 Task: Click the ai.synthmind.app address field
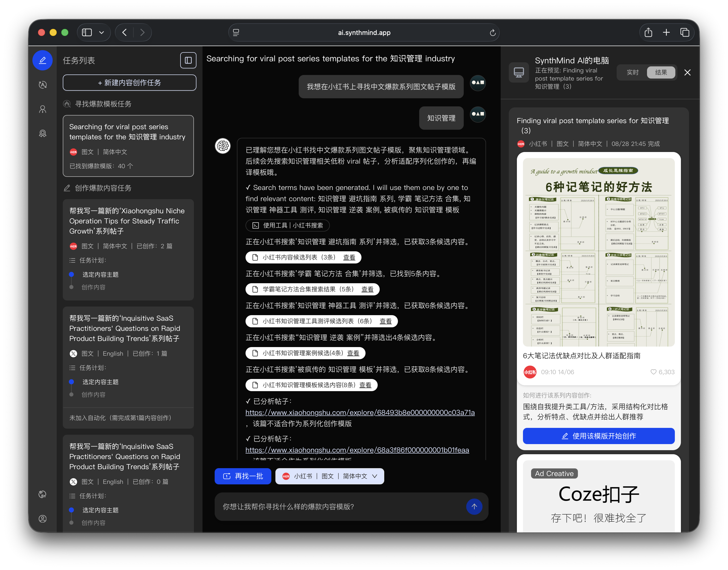pyautogui.click(x=364, y=32)
